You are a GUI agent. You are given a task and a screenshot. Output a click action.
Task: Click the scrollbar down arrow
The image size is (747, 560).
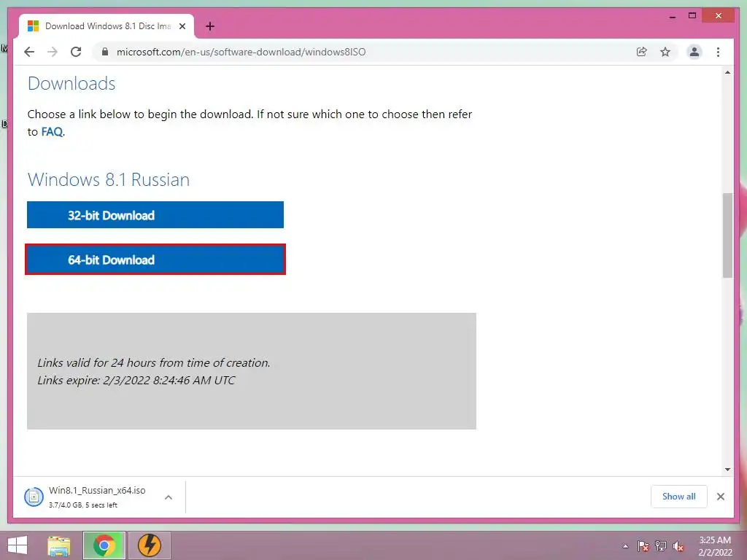point(727,470)
